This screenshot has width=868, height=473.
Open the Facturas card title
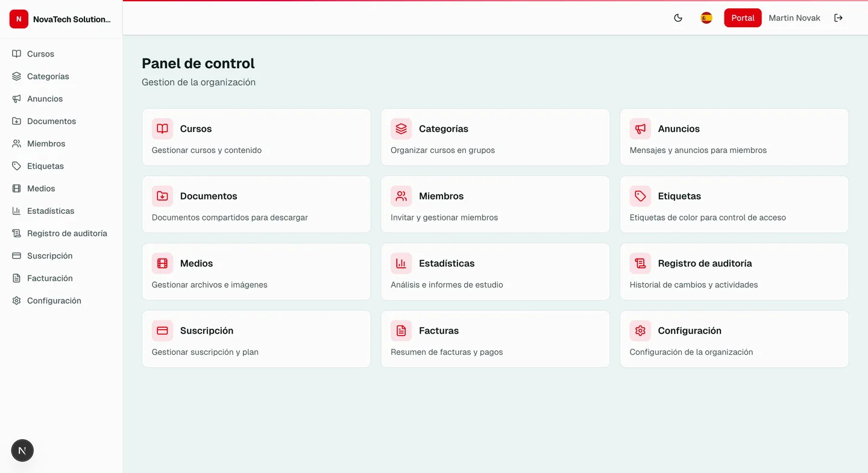tap(438, 331)
